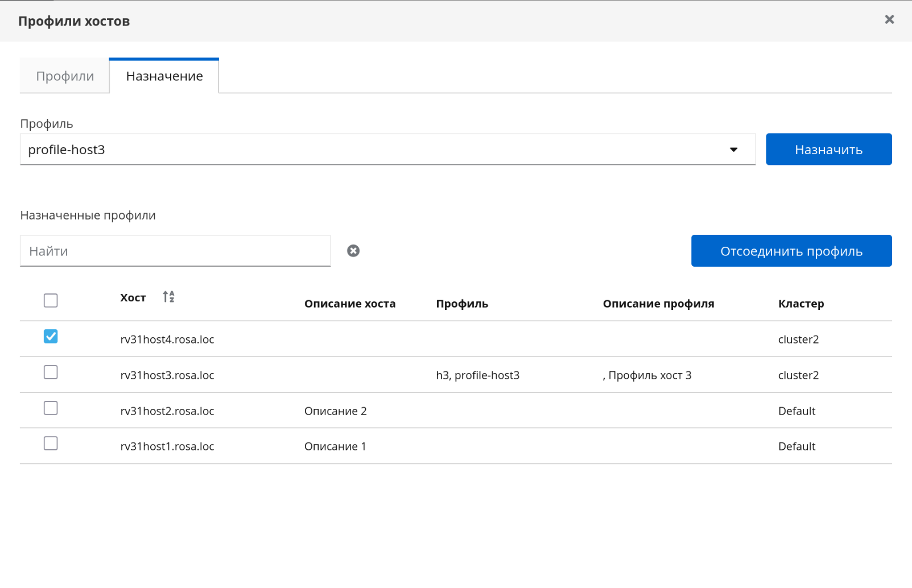Clear the search field with the X icon

point(353,251)
